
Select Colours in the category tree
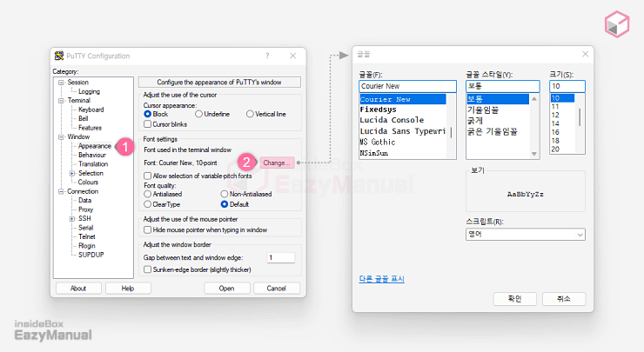pos(88,183)
